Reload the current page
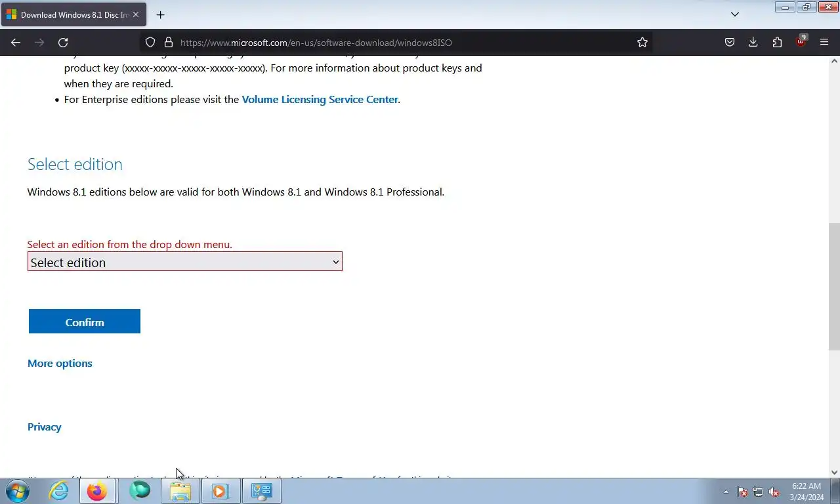The image size is (840, 504). pyautogui.click(x=63, y=42)
